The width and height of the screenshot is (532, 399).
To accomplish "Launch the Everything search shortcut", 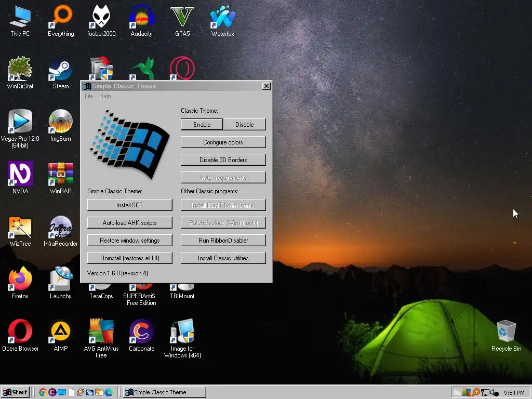I will (61, 21).
